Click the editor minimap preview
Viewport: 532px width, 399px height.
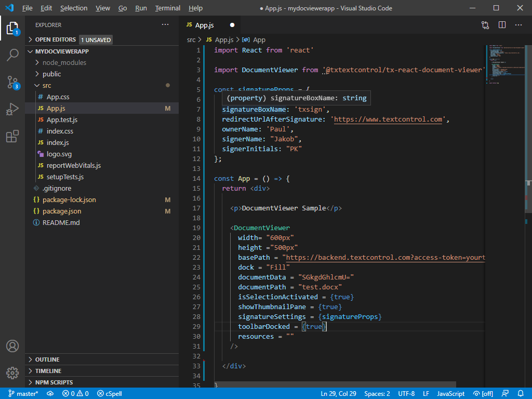[505, 64]
